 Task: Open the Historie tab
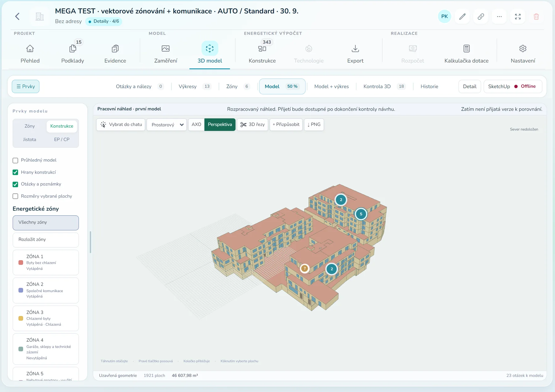pyautogui.click(x=429, y=86)
